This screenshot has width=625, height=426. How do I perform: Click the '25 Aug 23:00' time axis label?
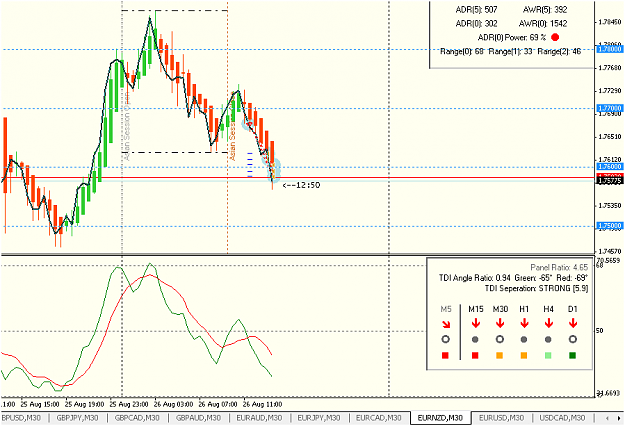click(x=130, y=404)
